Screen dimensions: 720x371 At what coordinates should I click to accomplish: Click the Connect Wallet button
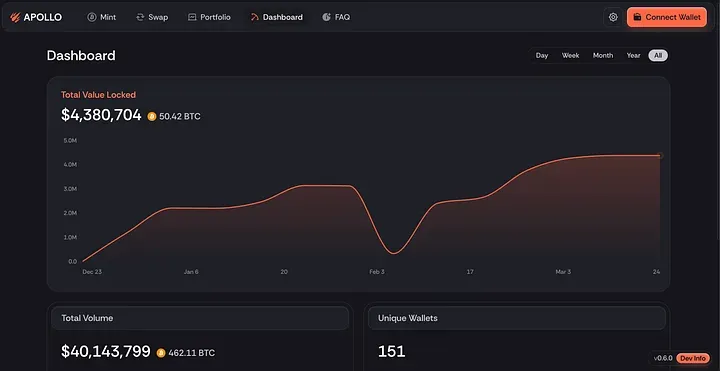[x=667, y=17]
